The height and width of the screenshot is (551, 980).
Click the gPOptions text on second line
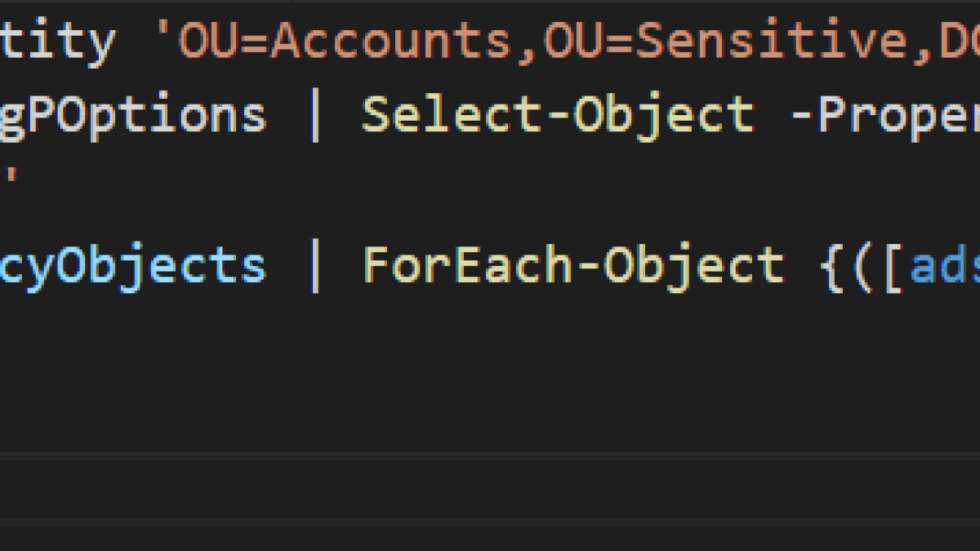[x=133, y=115]
